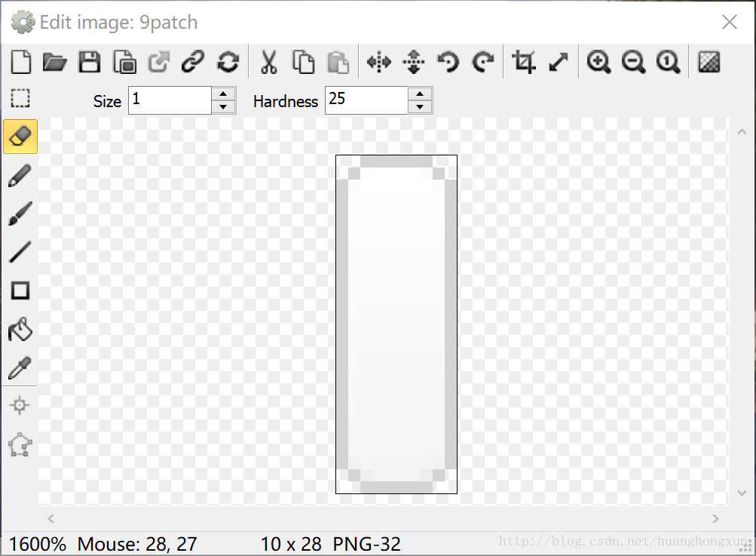Select the Rectangle shape tool
This screenshot has width=756, height=556.
pos(20,291)
